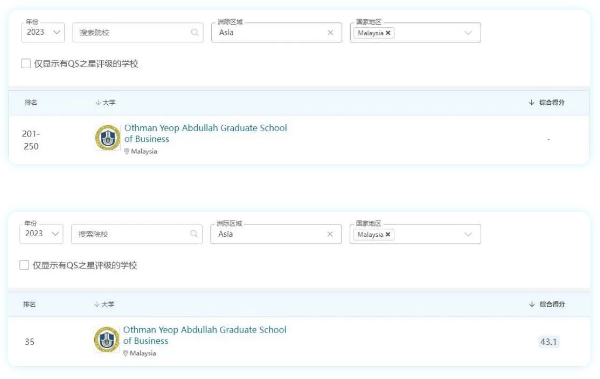Expand the country dropdown chevron in lower panel

pyautogui.click(x=468, y=234)
